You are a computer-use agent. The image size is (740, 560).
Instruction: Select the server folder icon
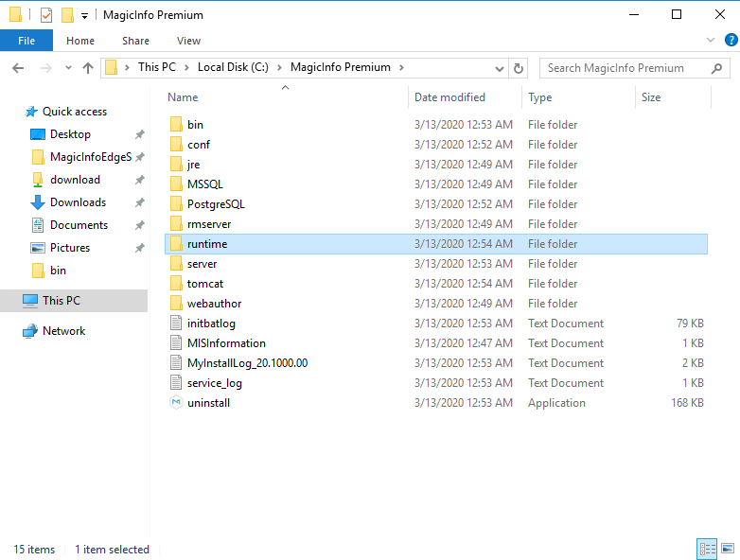tap(176, 263)
